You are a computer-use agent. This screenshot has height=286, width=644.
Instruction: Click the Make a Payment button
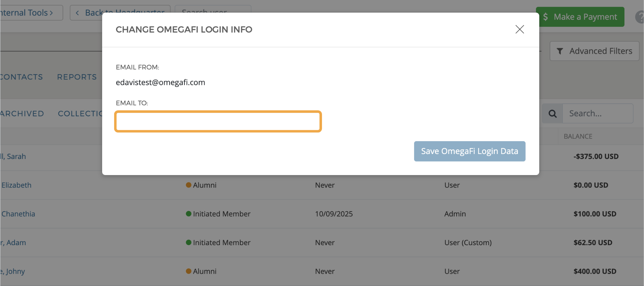pyautogui.click(x=580, y=17)
